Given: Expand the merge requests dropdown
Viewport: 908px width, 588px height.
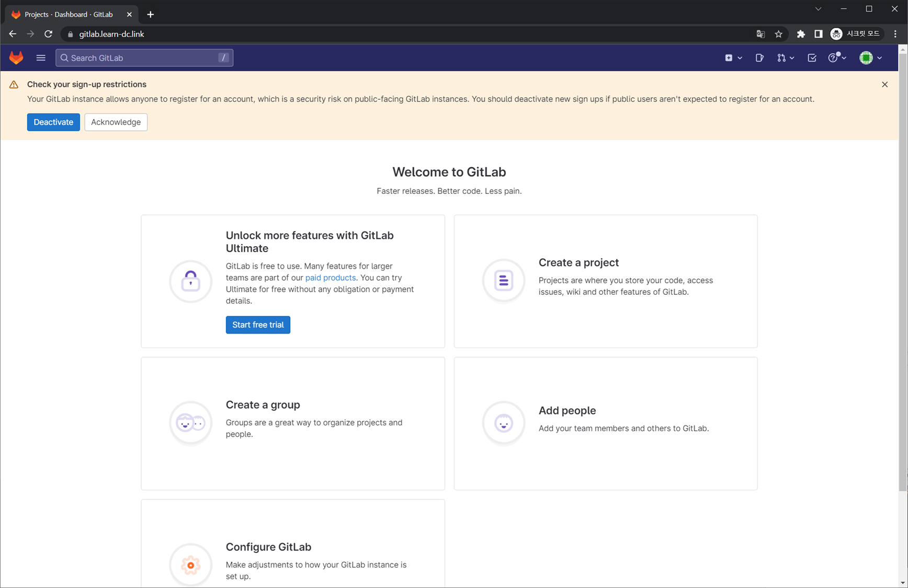Looking at the screenshot, I should (786, 58).
